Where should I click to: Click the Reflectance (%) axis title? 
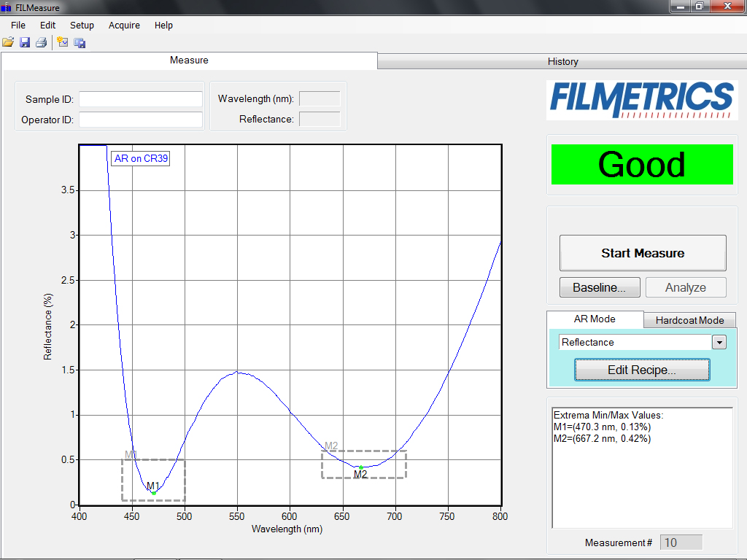47,327
